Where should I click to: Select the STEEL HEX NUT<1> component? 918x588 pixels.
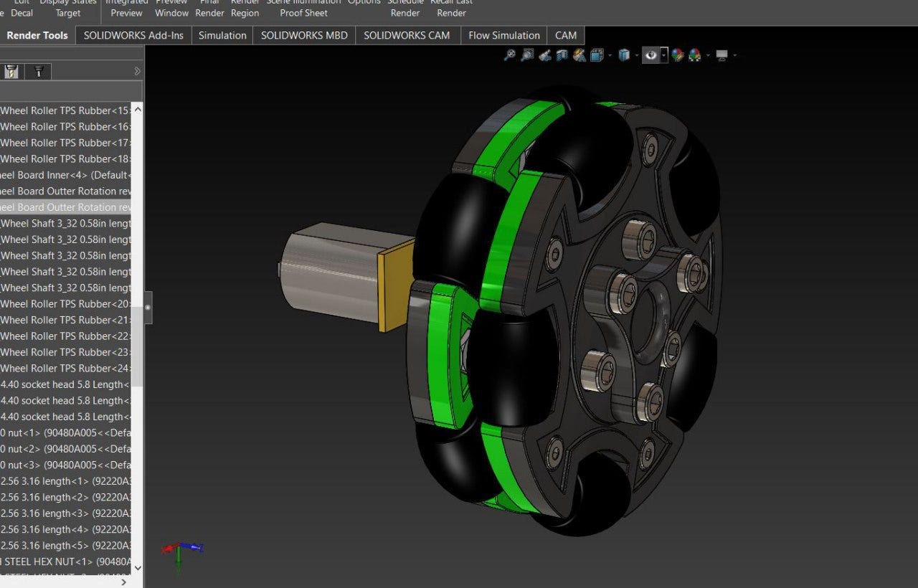click(66, 562)
